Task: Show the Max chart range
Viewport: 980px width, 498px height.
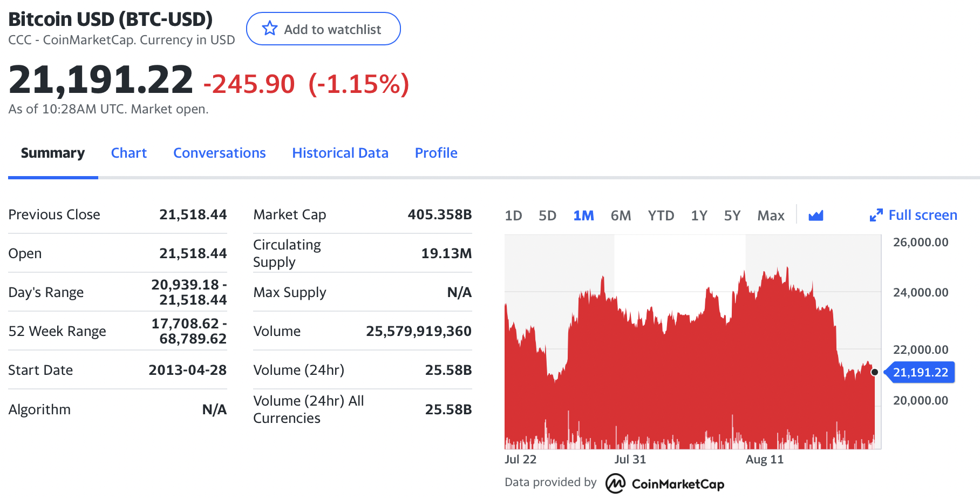Action: [x=771, y=216]
